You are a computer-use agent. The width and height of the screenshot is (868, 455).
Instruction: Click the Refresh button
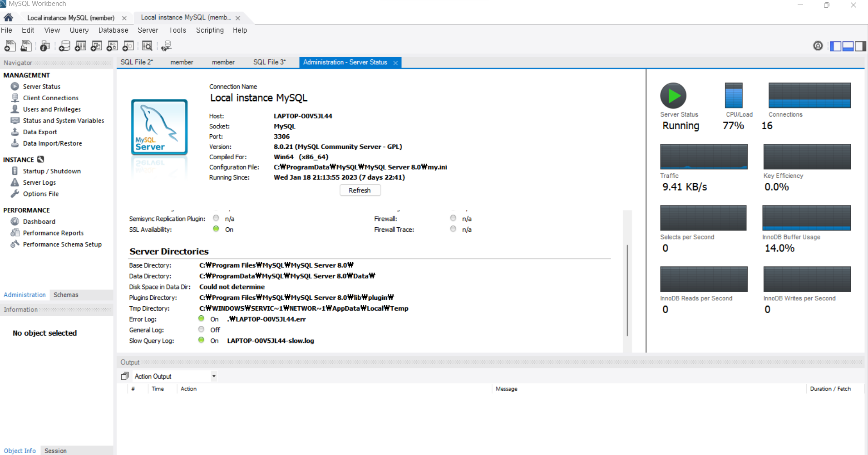click(x=360, y=191)
